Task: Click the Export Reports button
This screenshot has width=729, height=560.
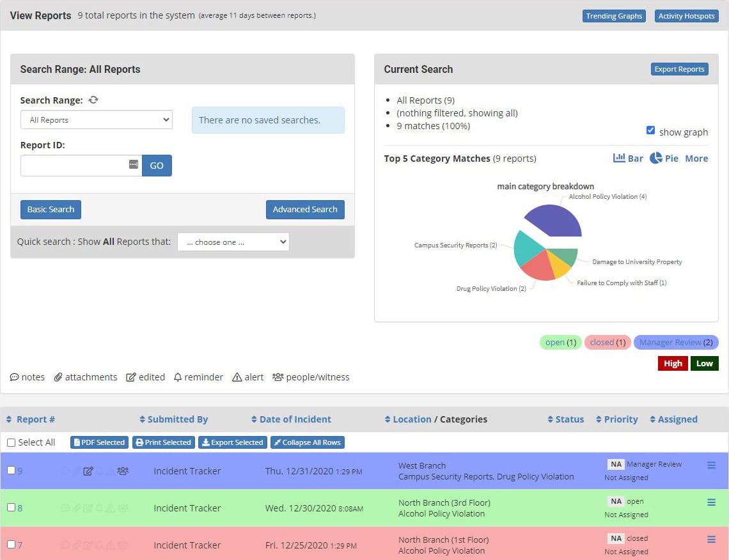Action: [x=679, y=69]
